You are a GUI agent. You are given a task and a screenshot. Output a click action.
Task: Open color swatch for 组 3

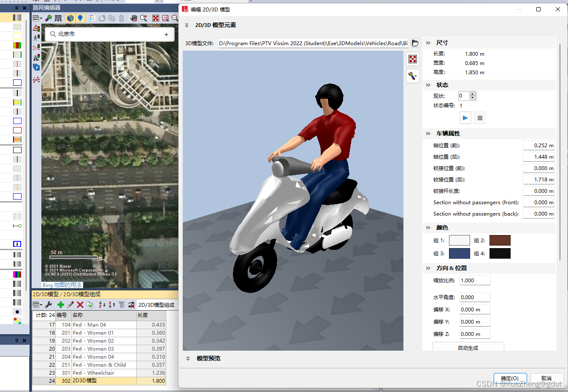pos(460,253)
